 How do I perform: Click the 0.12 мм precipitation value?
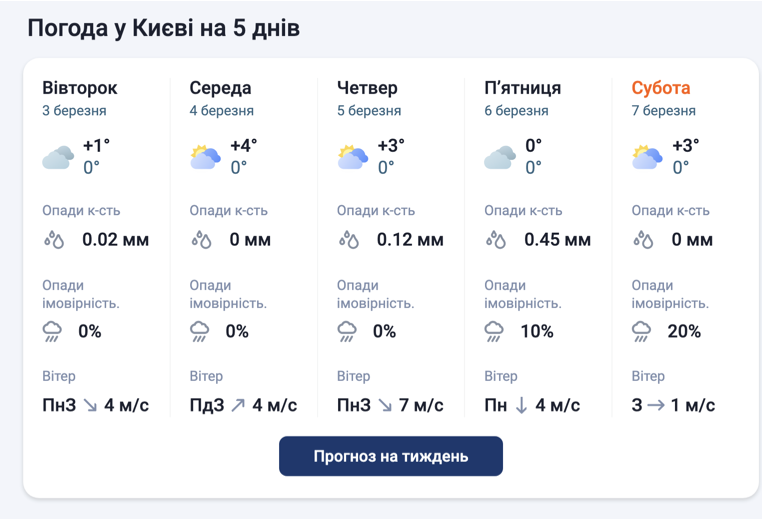pyautogui.click(x=410, y=240)
